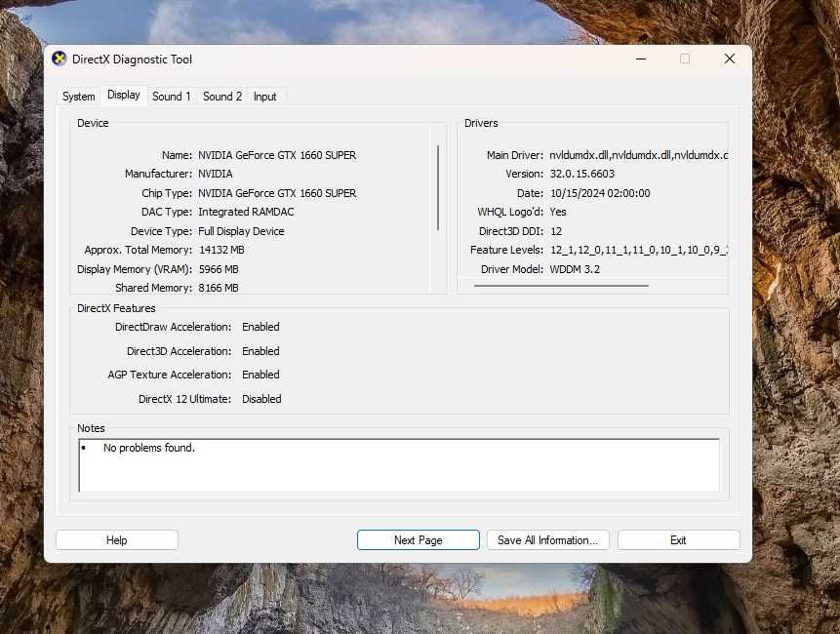Close the DirectX Diagnostic Tool window
840x634 pixels.
coord(729,59)
